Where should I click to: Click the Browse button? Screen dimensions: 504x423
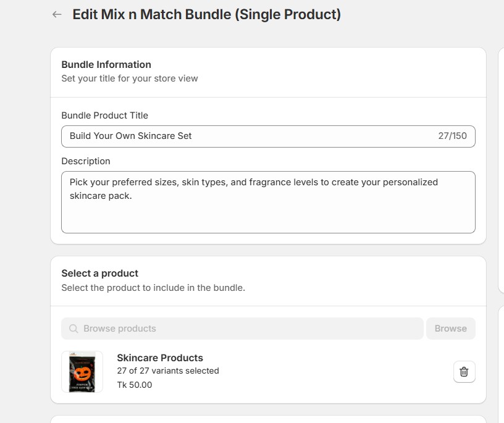(x=450, y=329)
